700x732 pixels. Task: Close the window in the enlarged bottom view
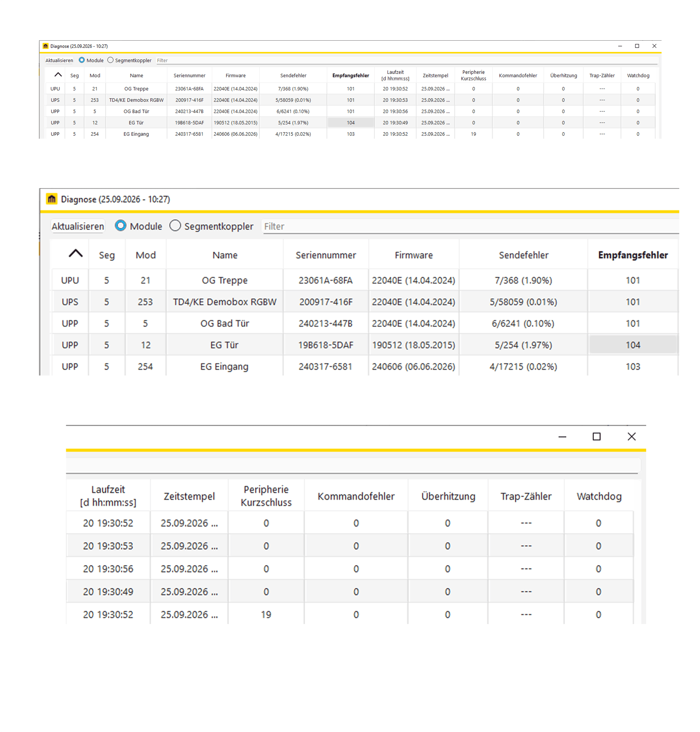click(631, 436)
